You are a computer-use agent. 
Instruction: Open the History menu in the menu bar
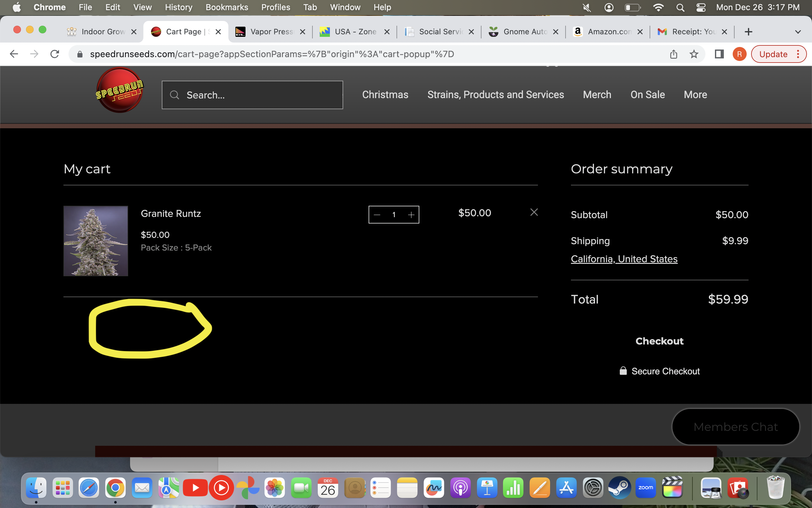tap(179, 7)
